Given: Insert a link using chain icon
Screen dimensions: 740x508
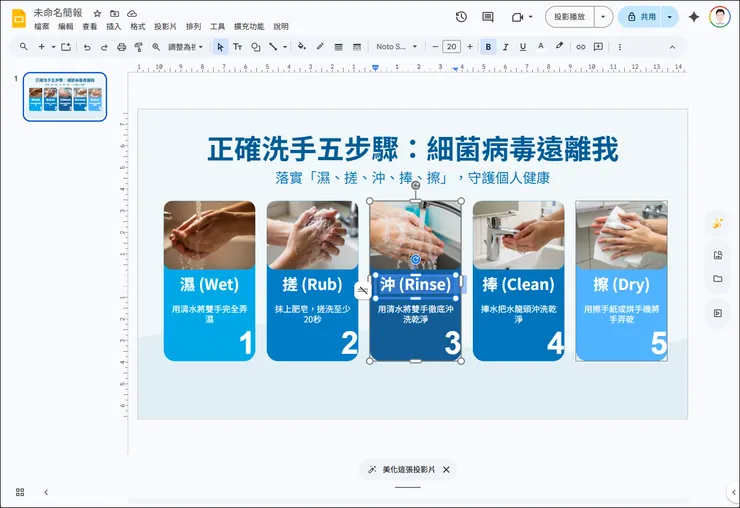Looking at the screenshot, I should coord(580,47).
